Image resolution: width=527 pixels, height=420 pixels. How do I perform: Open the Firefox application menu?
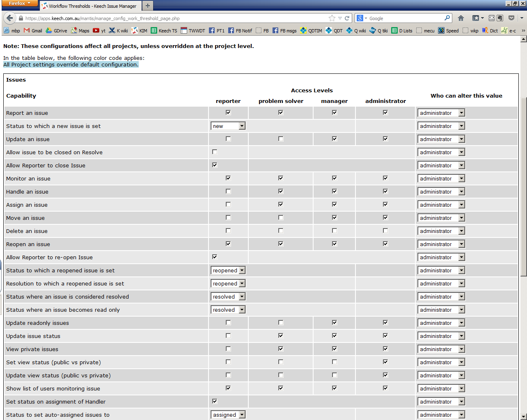pyautogui.click(x=19, y=4)
